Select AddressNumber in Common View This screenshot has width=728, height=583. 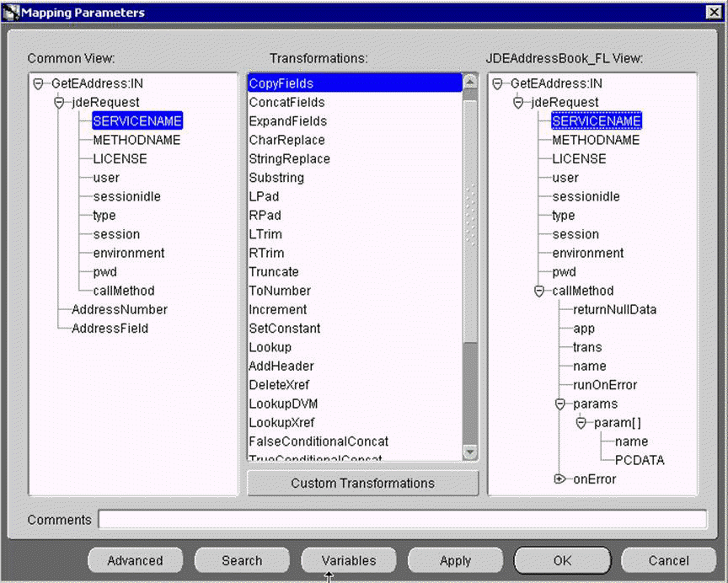pyautogui.click(x=120, y=309)
